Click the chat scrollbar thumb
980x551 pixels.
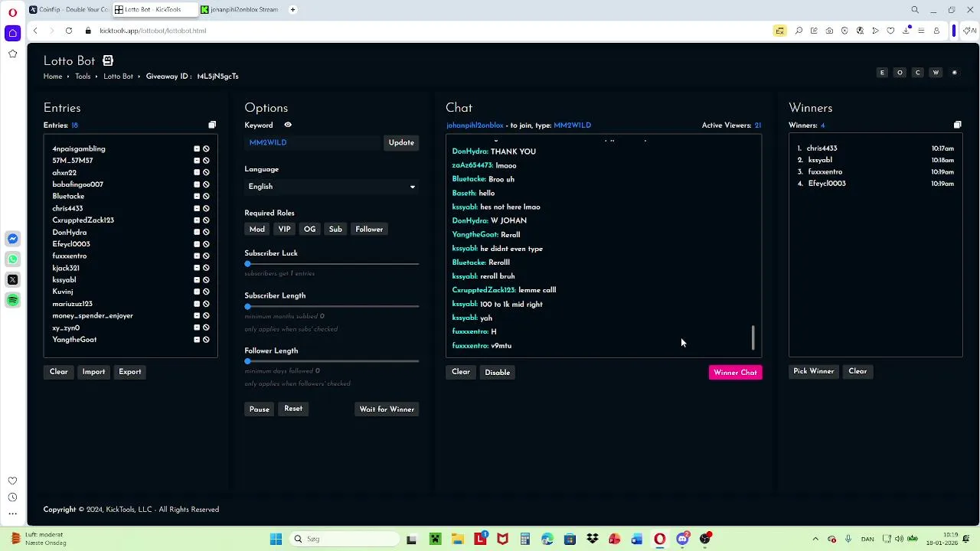click(x=753, y=337)
